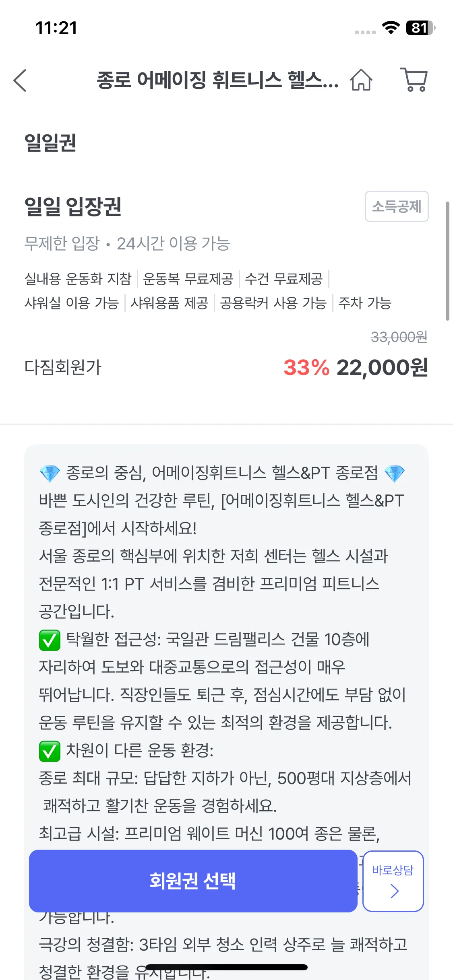Click the vertical scrollbar handle
The height and width of the screenshot is (980, 453).
point(447,261)
